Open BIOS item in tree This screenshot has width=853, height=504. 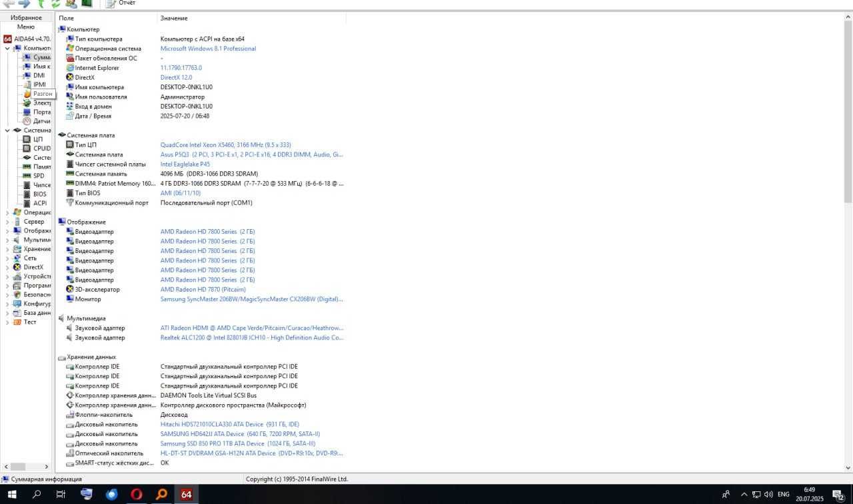(x=40, y=194)
